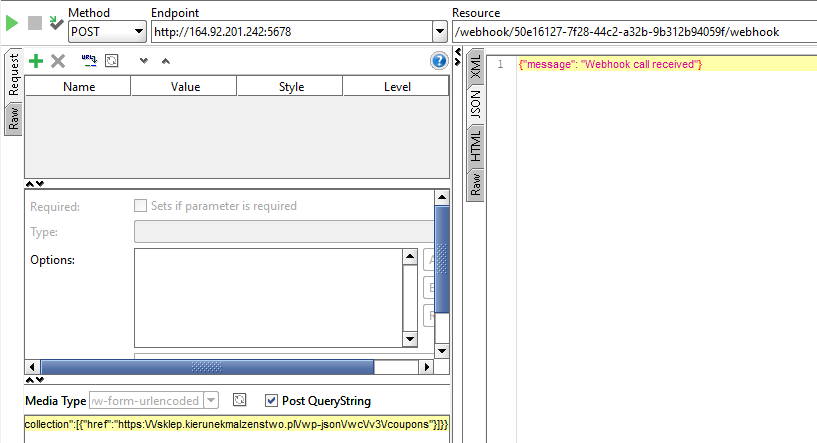Click the vertical scrollbar thumb in parameter details
The width and height of the screenshot is (817, 443).
442,259
